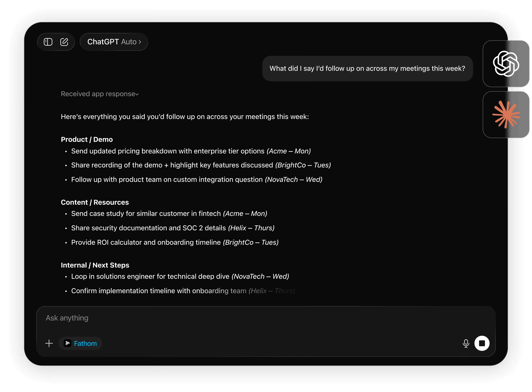
Task: Start a new chat with compose icon
Action: coord(64,42)
